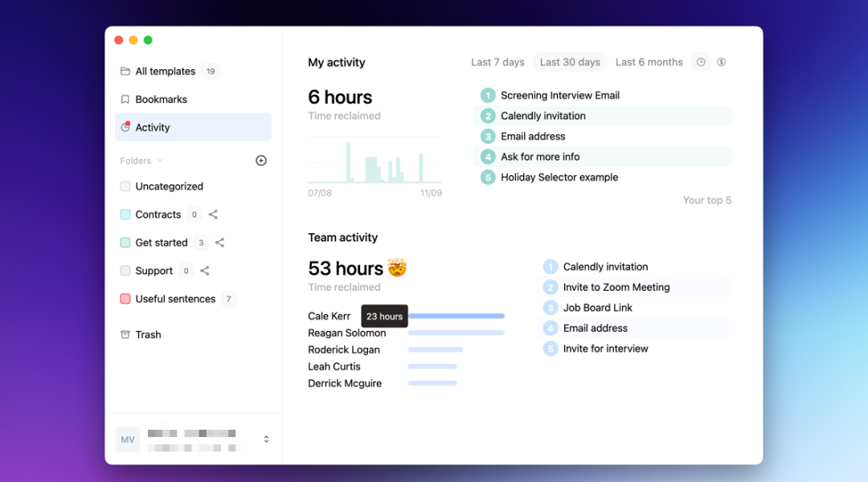Image resolution: width=868 pixels, height=482 pixels.
Task: Open the Holiday Selector example template
Action: point(559,177)
